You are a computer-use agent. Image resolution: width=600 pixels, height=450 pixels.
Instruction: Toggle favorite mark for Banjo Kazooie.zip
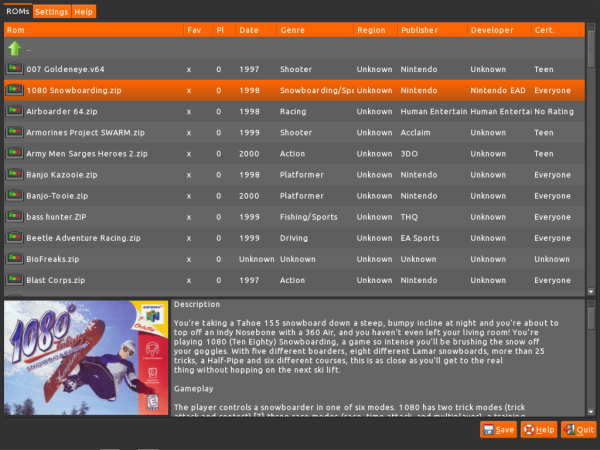(x=189, y=175)
